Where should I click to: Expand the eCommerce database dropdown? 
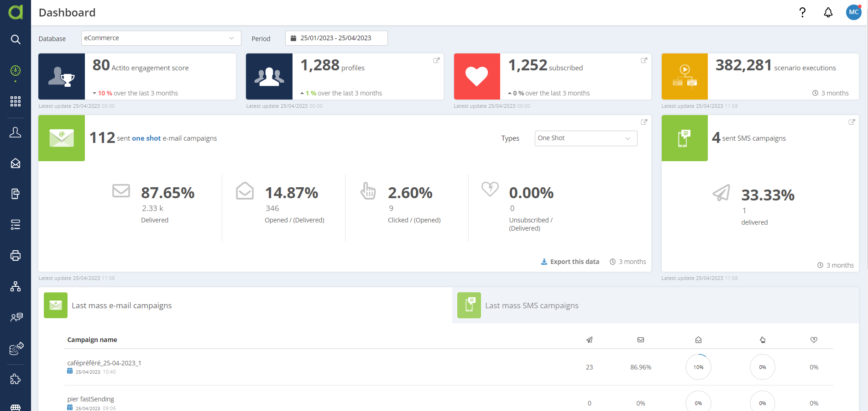161,38
